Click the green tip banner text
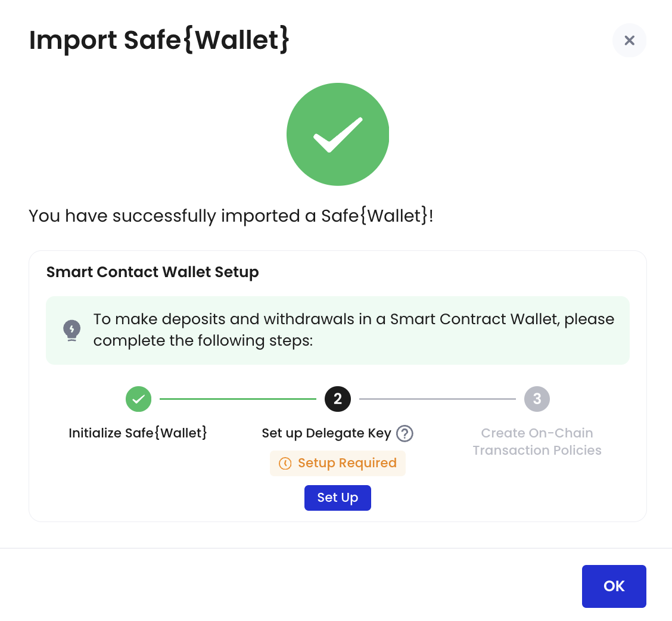The width and height of the screenshot is (672, 621). tap(354, 330)
